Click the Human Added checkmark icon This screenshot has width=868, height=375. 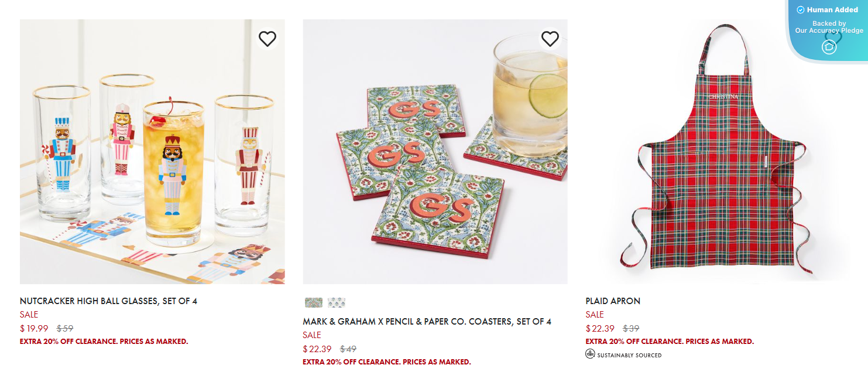pyautogui.click(x=800, y=10)
